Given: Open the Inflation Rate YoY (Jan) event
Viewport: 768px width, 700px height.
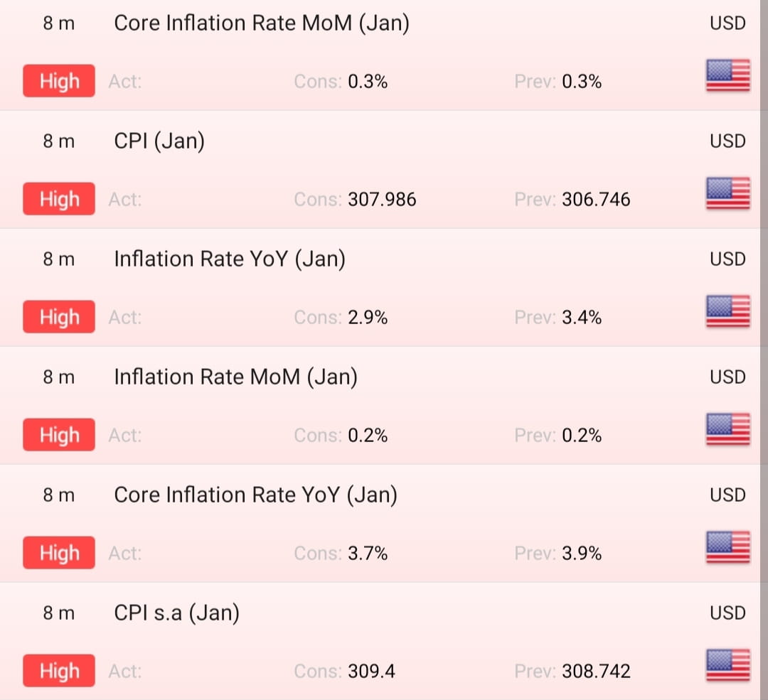Looking at the screenshot, I should pyautogui.click(x=229, y=259).
